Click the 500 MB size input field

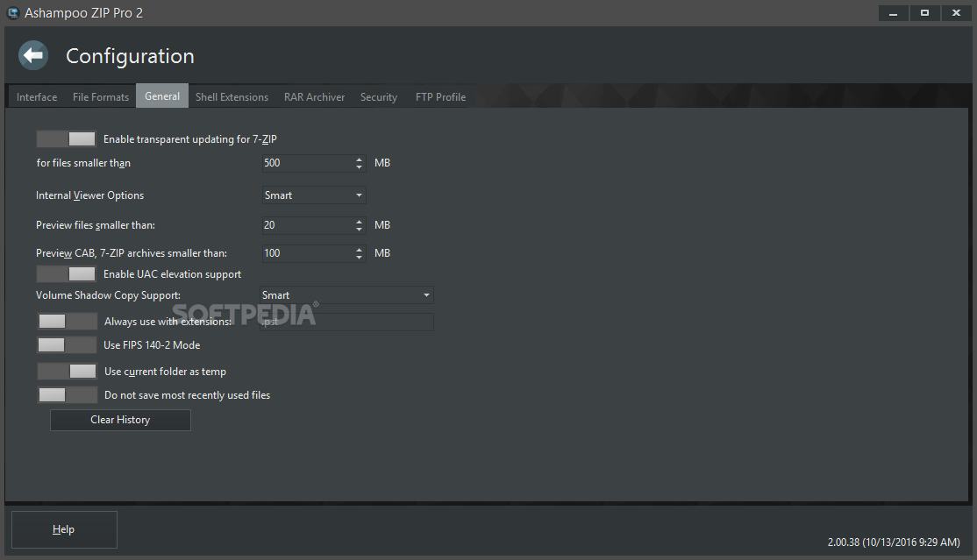[308, 163]
